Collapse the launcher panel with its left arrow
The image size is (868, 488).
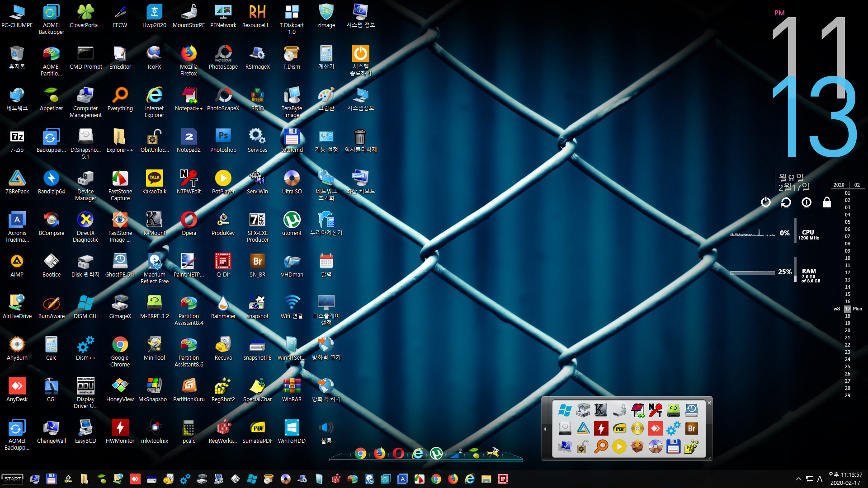545,429
